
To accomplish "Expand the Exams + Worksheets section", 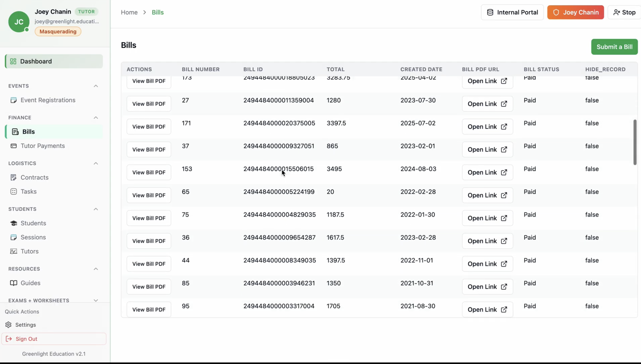I will 96,301.
